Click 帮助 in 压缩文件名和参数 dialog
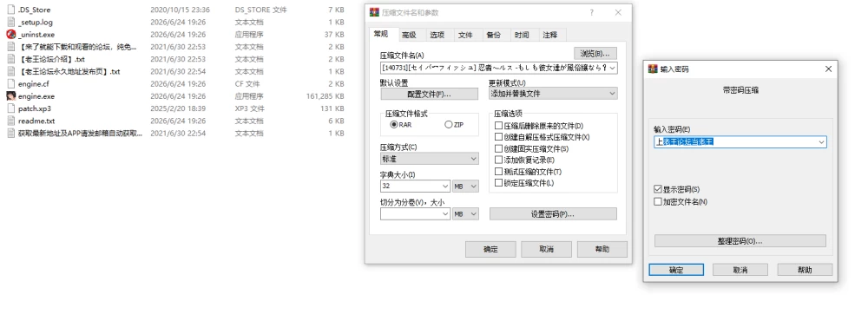Screen dimensions: 868x334 [602, 249]
